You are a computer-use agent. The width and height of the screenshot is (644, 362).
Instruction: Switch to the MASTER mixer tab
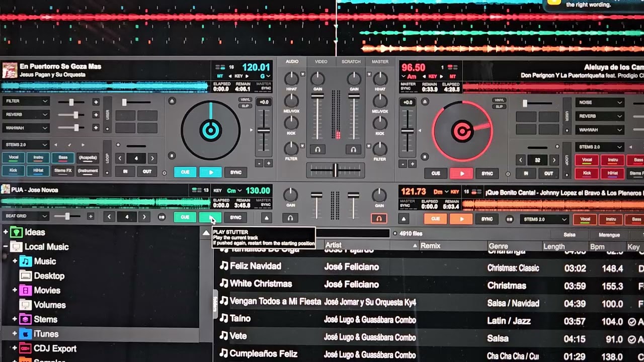click(x=380, y=61)
